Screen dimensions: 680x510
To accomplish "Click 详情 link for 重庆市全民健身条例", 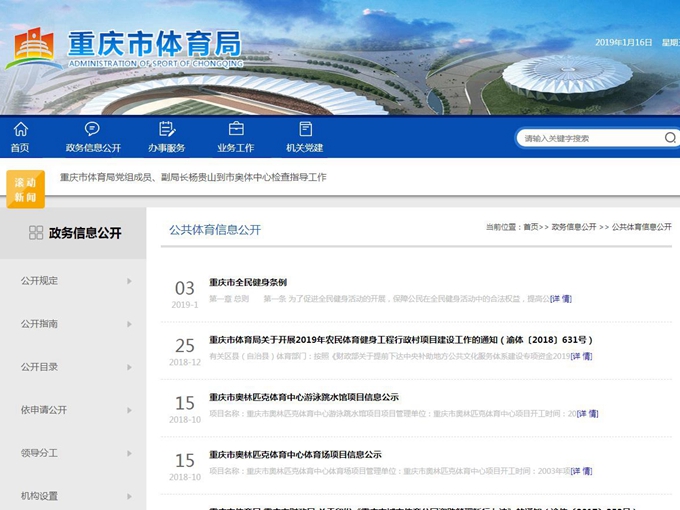I will [x=561, y=299].
